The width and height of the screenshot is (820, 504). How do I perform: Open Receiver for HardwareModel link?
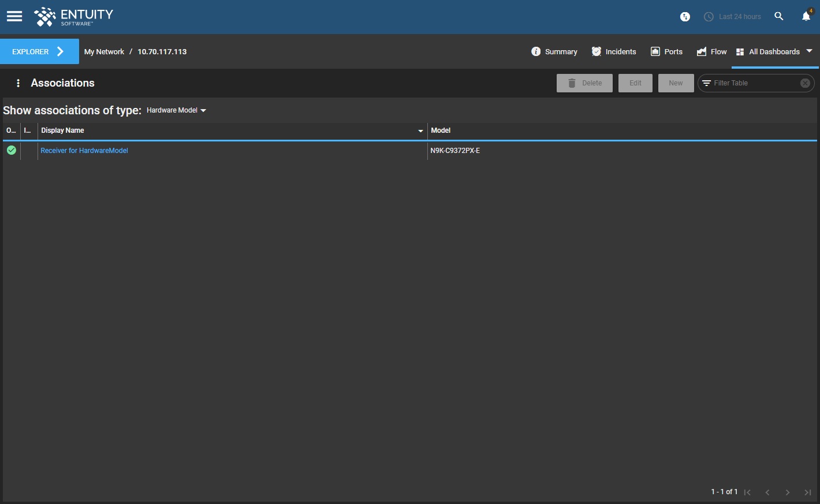(84, 151)
